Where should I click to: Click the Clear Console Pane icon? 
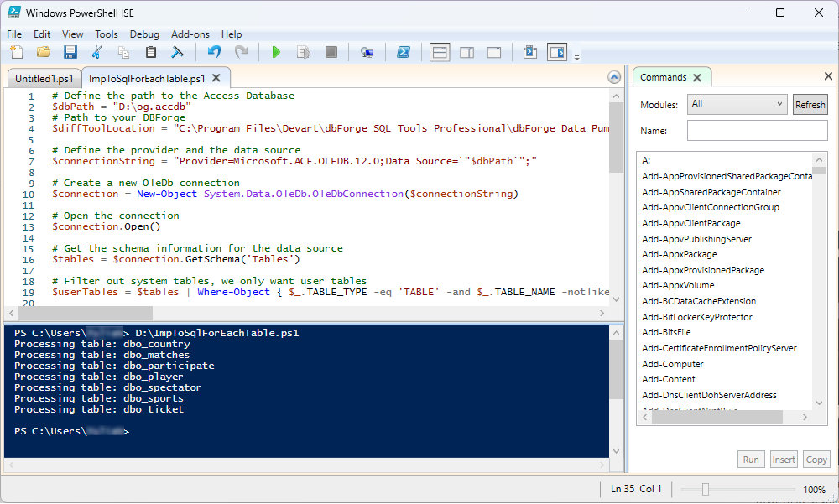177,52
